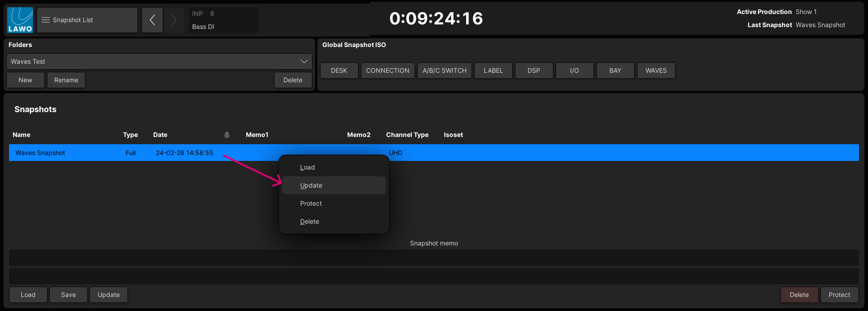The width and height of the screenshot is (868, 311).
Task: Enable A/B/C SWITCH isolate
Action: tap(444, 71)
